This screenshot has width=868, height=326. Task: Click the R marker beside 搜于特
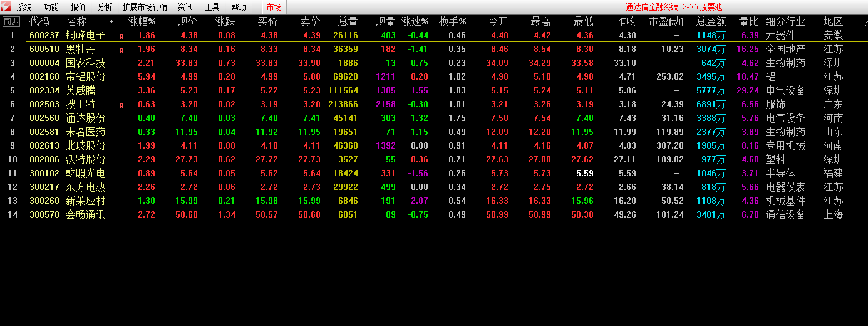coord(121,106)
